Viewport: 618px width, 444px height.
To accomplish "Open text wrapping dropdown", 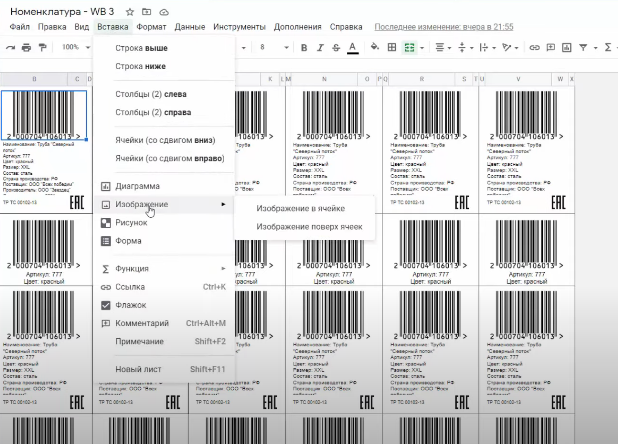I will [x=487, y=48].
